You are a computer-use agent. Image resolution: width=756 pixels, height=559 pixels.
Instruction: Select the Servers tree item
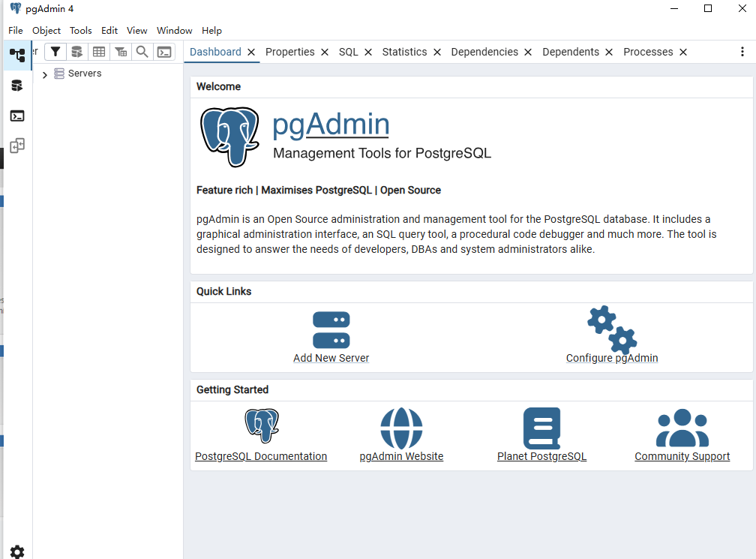85,74
